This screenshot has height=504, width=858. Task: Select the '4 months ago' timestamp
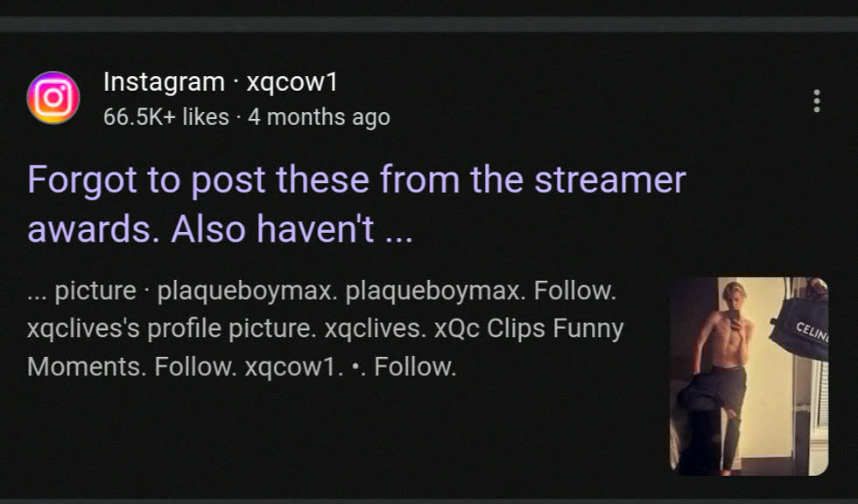click(319, 117)
